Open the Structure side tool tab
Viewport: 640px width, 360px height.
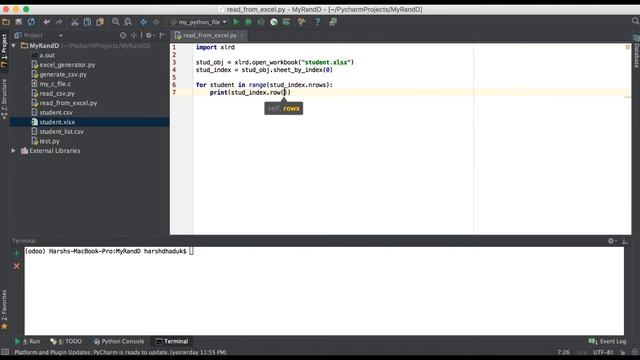(4, 98)
